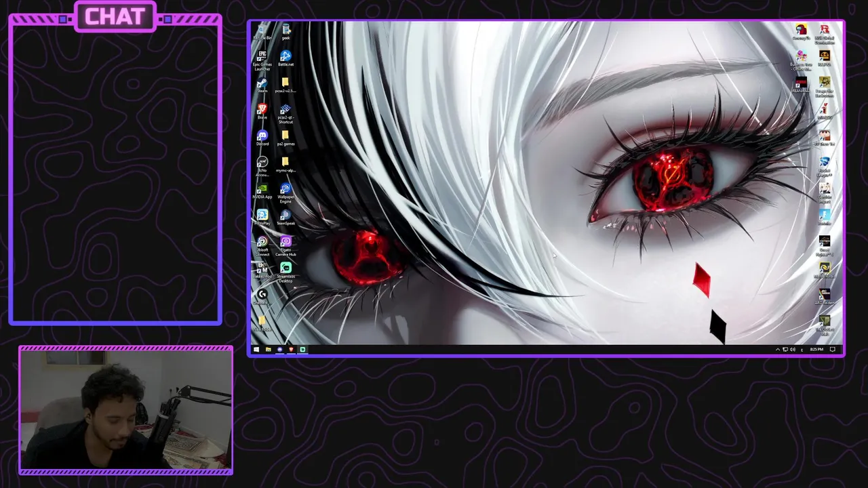Click the Discord desktop shortcut

click(x=262, y=138)
